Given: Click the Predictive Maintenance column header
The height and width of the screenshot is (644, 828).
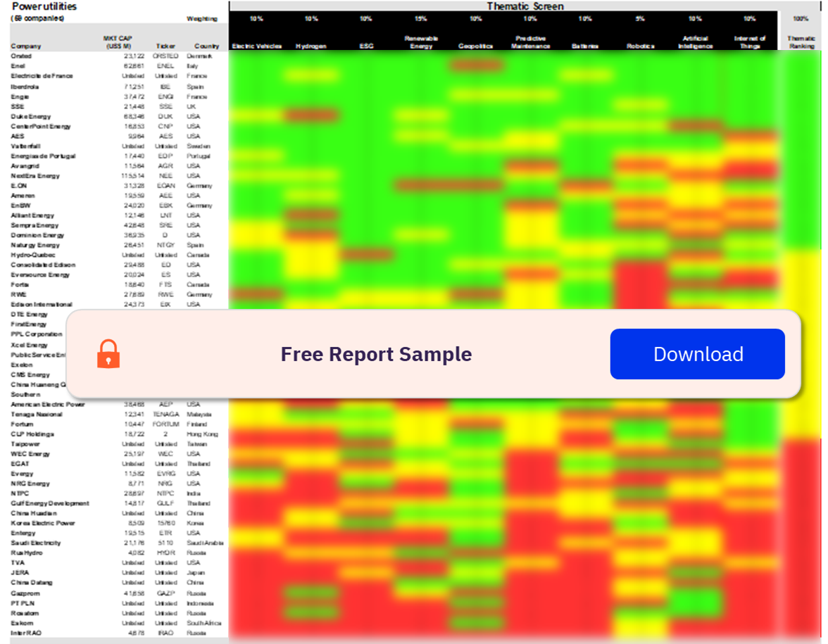Looking at the screenshot, I should tap(531, 42).
